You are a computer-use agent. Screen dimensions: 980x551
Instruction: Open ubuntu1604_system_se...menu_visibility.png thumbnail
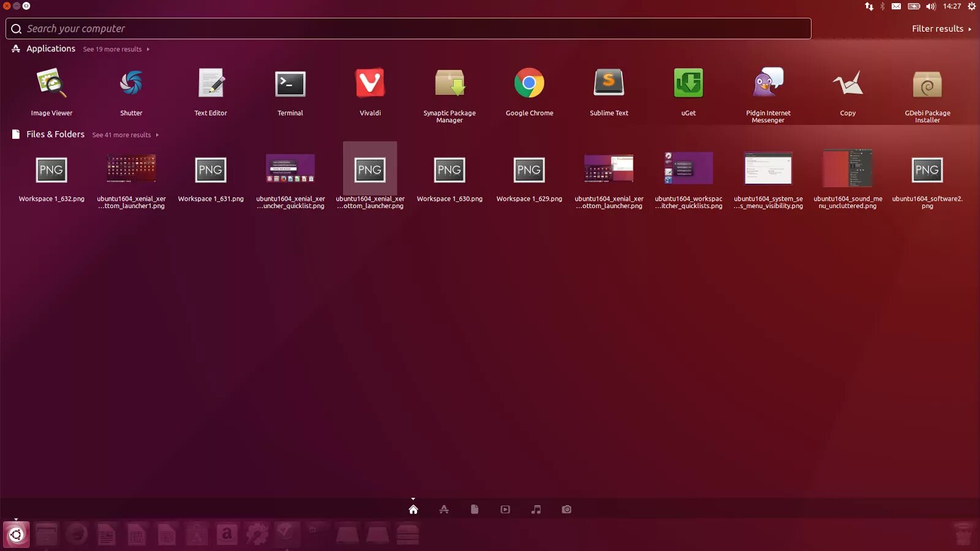pyautogui.click(x=768, y=168)
